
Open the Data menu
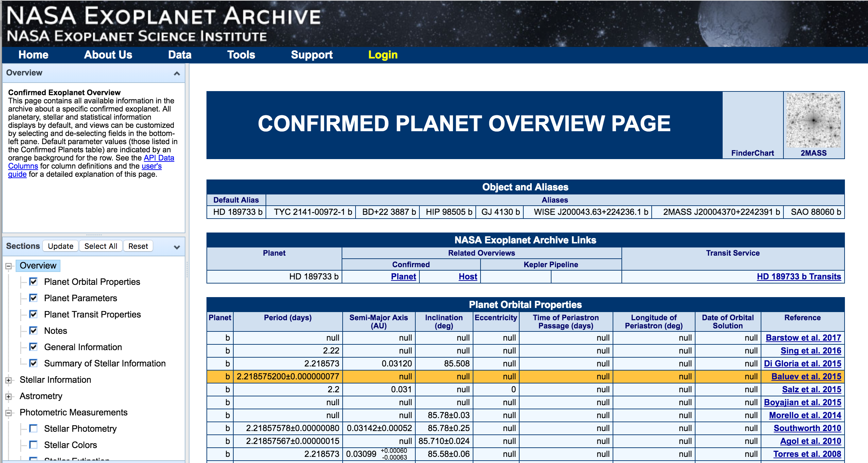click(x=180, y=55)
